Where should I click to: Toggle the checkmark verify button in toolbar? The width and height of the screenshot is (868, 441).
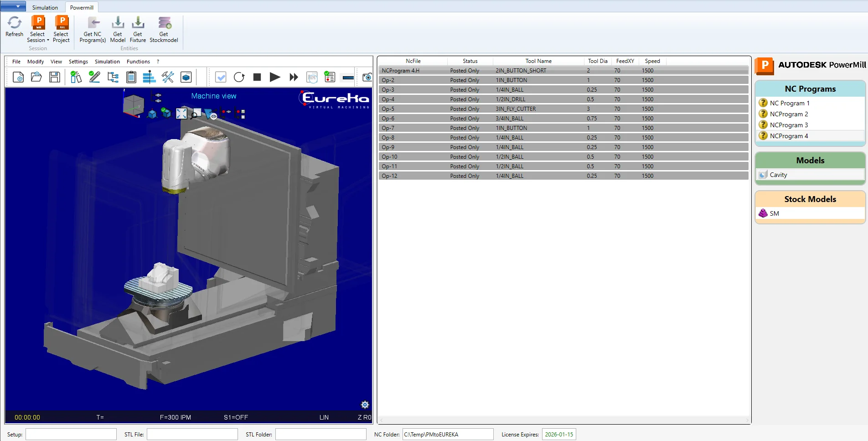click(221, 77)
